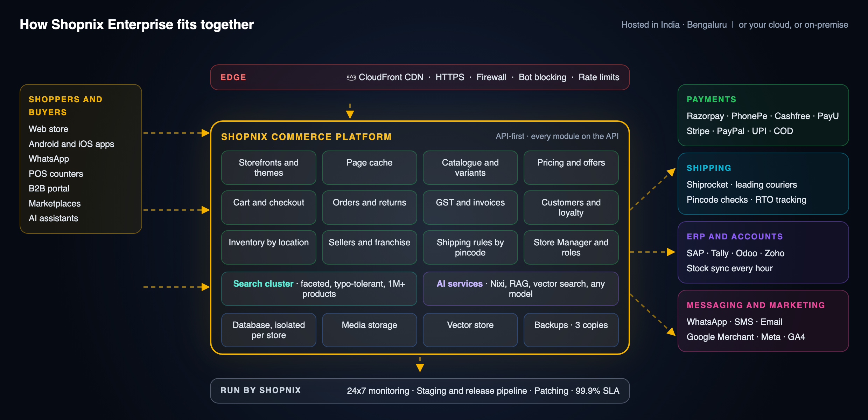Click Shipping rules by pincode module

pos(470,247)
